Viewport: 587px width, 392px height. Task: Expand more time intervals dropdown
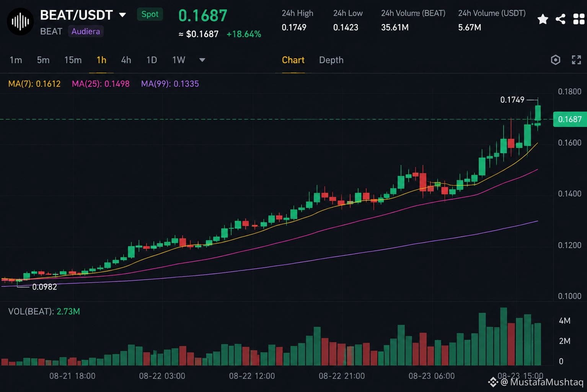(202, 60)
